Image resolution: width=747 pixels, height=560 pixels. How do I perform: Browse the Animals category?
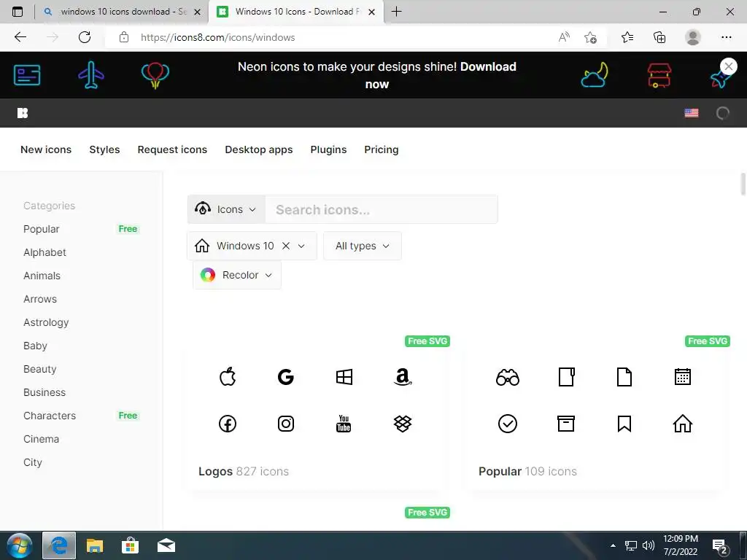coord(42,276)
